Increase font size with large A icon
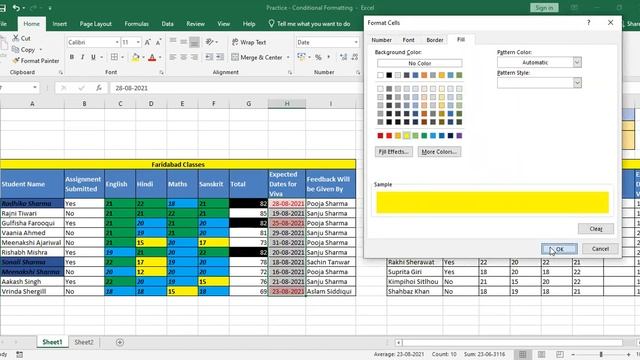Image resolution: width=640 pixels, height=360 pixels. [x=148, y=42]
